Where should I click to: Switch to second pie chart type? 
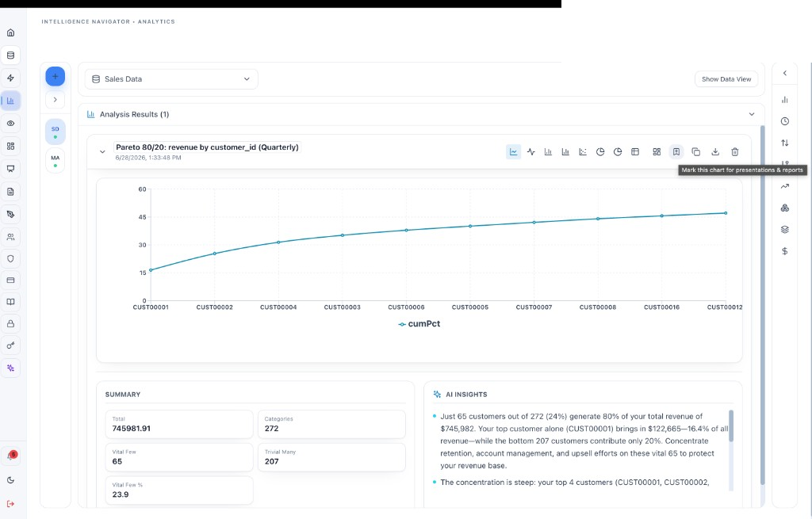(617, 151)
